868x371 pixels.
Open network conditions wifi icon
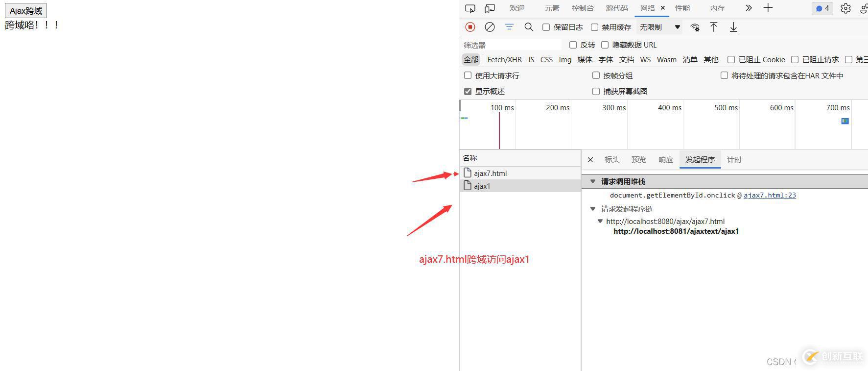[x=695, y=27]
